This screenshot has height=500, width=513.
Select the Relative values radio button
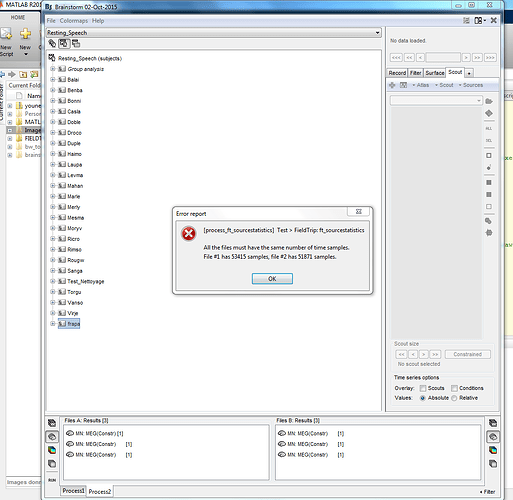coord(454,398)
